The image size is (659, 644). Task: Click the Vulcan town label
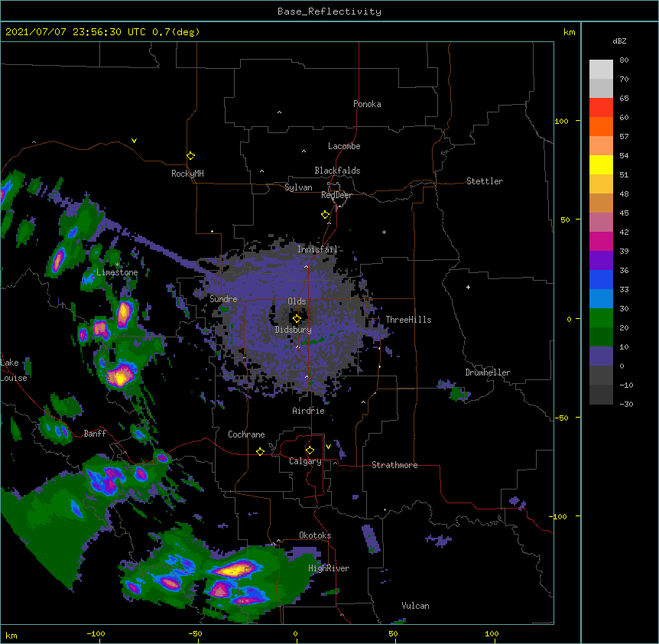coord(415,606)
